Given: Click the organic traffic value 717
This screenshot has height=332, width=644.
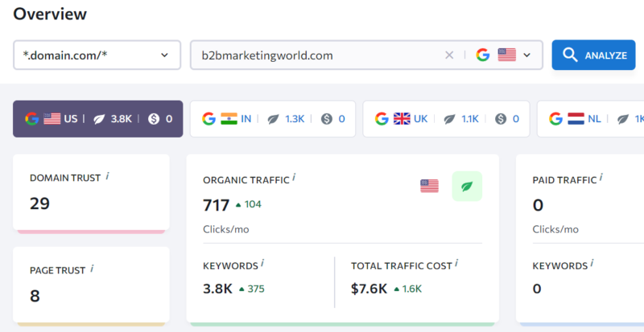Looking at the screenshot, I should pyautogui.click(x=216, y=205).
